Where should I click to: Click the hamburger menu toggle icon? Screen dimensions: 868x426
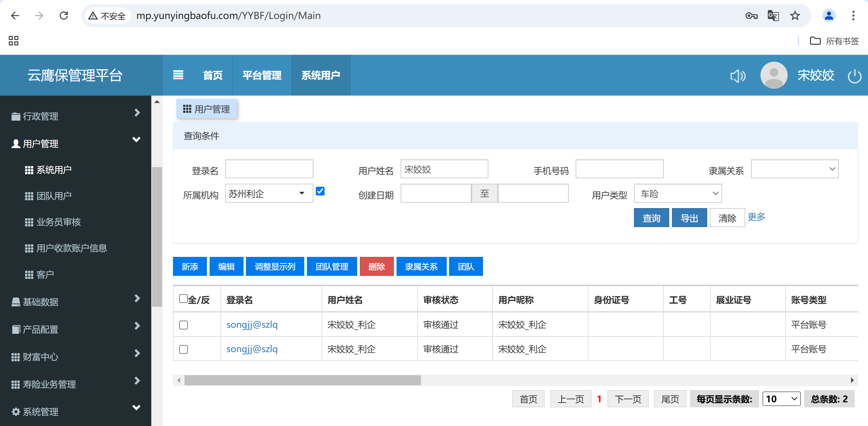coord(178,75)
